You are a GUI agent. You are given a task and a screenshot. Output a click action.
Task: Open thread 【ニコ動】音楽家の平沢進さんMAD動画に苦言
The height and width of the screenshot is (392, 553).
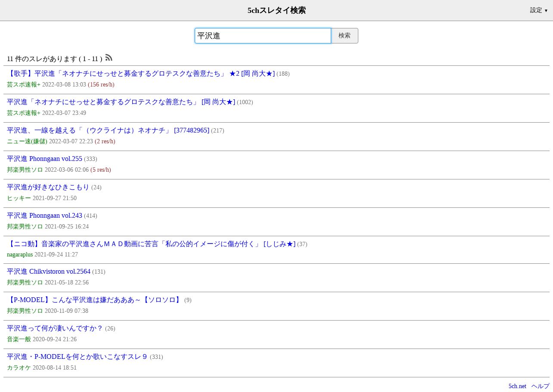point(151,244)
